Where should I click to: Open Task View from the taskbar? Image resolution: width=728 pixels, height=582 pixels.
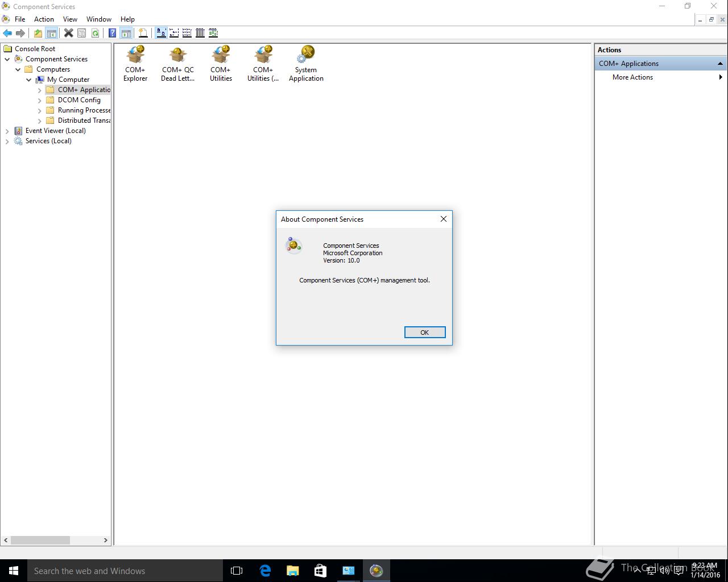point(237,571)
